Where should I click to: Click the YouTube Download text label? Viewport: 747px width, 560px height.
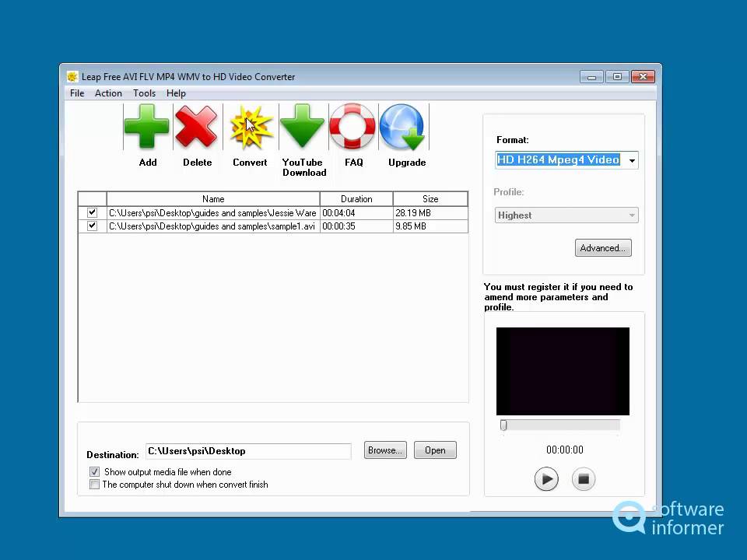coord(303,168)
